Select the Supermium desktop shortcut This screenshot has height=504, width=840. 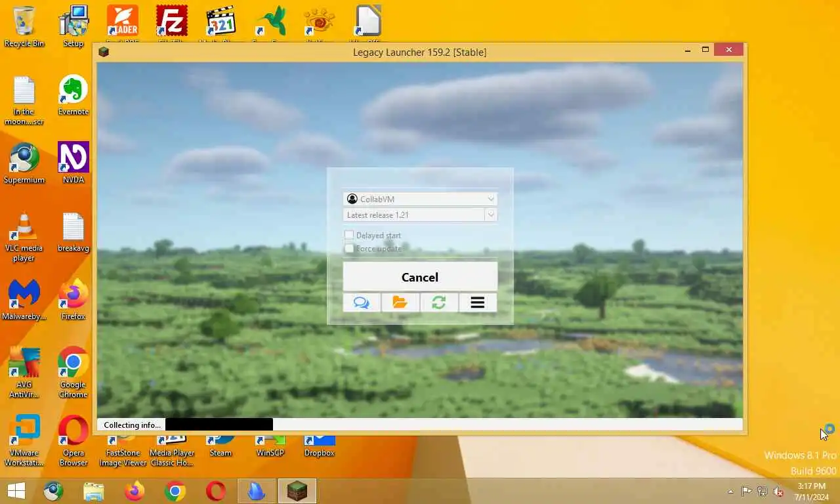click(x=24, y=164)
